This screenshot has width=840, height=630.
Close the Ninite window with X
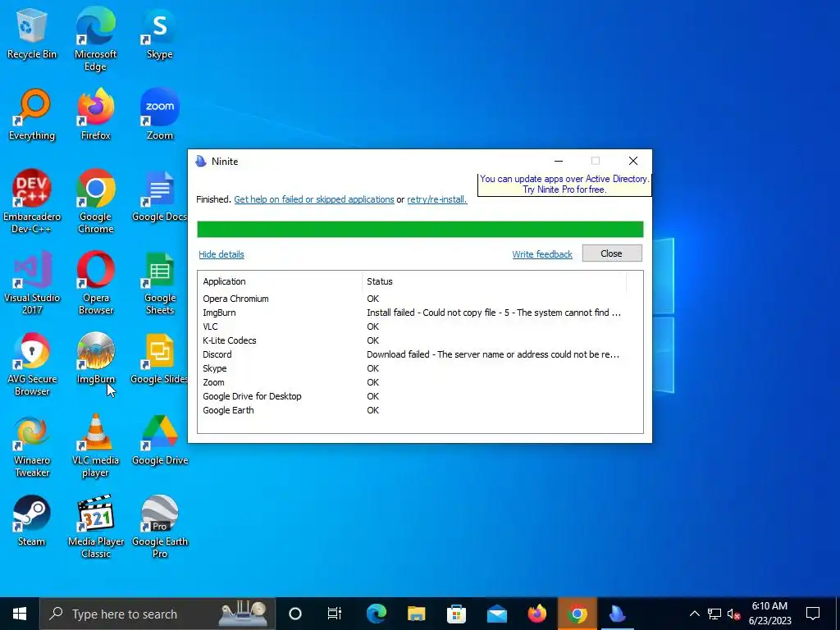[x=633, y=161]
